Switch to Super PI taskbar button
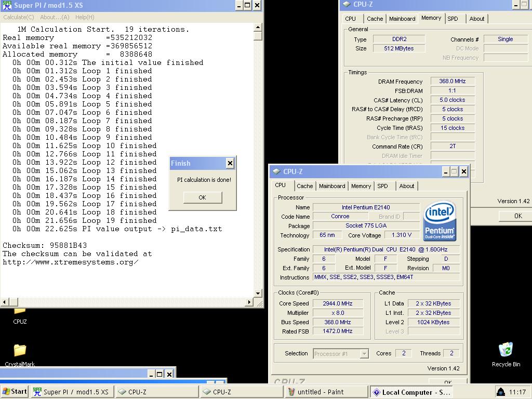The image size is (532, 399). click(72, 392)
